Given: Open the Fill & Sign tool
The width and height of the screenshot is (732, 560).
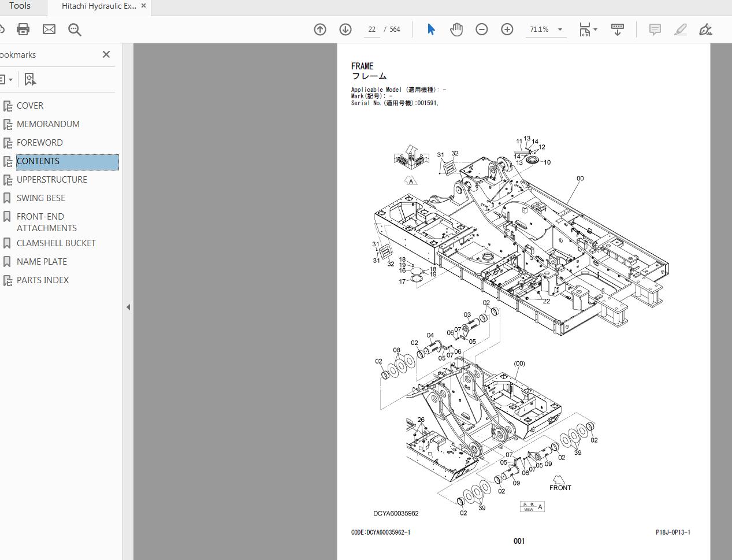Looking at the screenshot, I should click(705, 29).
